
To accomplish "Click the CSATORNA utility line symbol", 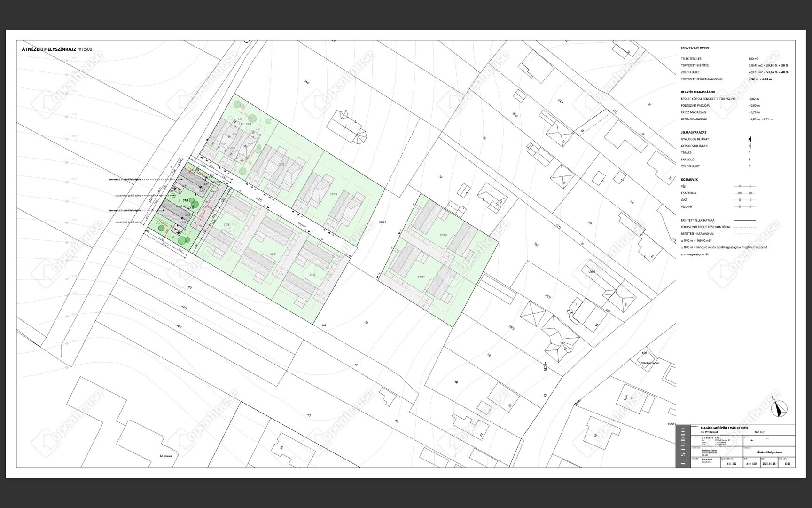I will tap(745, 193).
